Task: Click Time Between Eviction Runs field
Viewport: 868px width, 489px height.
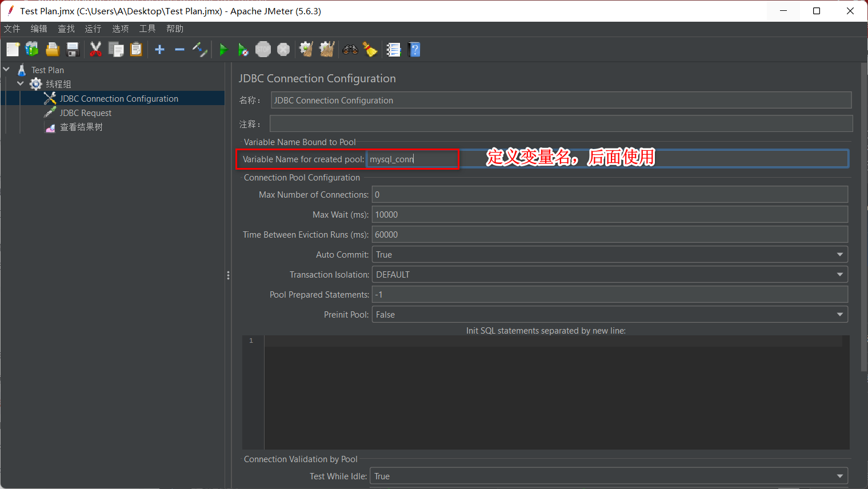Action: pyautogui.click(x=610, y=234)
